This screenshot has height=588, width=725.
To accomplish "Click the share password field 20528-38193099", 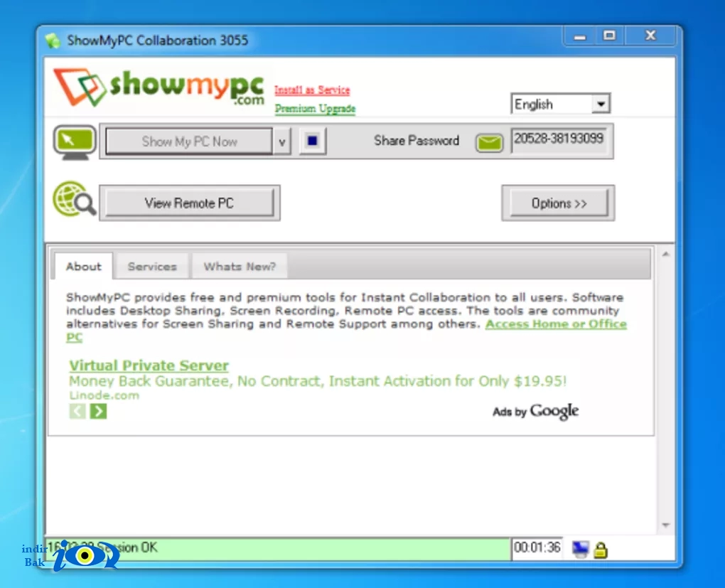I will [x=559, y=140].
